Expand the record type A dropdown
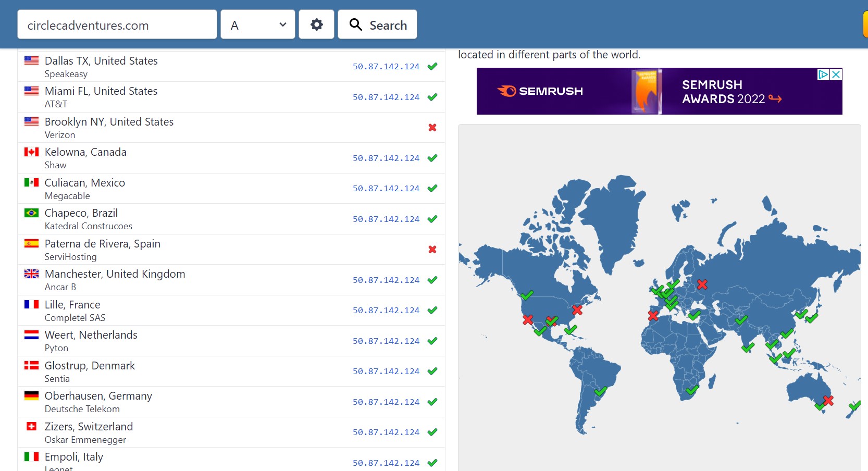The width and height of the screenshot is (868, 471). click(258, 24)
